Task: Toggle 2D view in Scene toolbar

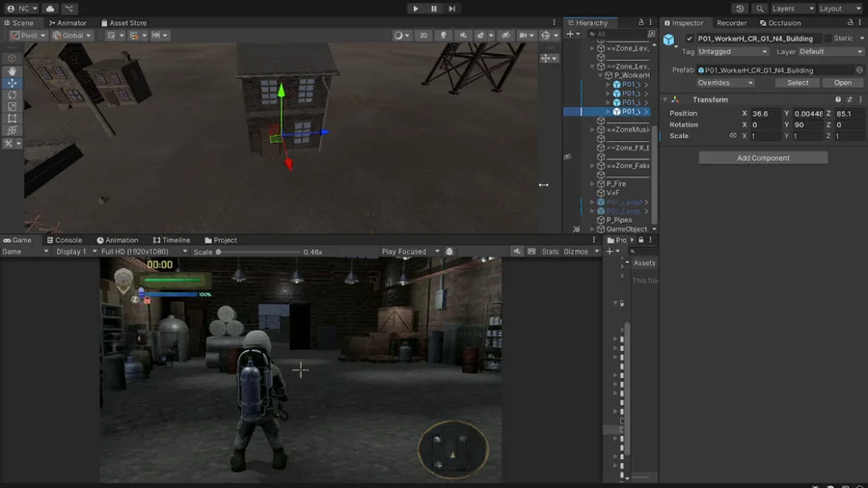Action: [x=423, y=35]
